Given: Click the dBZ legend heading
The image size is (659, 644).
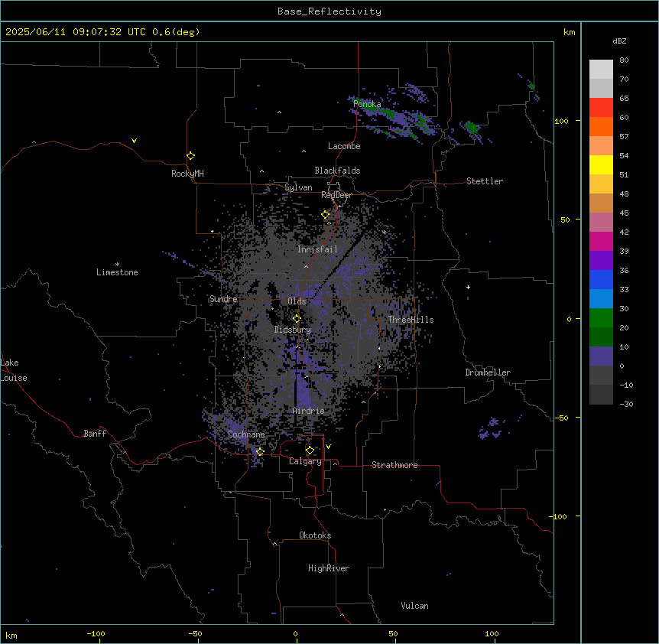Looking at the screenshot, I should click(x=619, y=41).
